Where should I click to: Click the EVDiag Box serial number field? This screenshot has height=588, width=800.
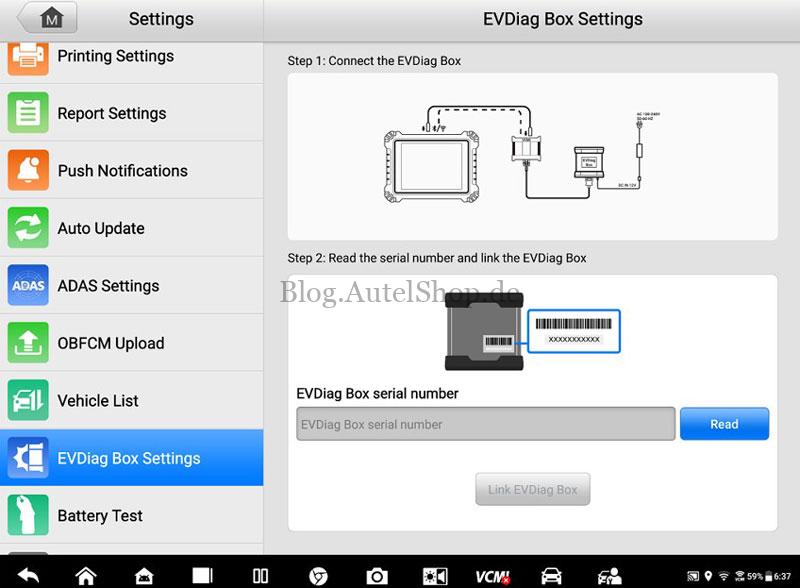[486, 424]
